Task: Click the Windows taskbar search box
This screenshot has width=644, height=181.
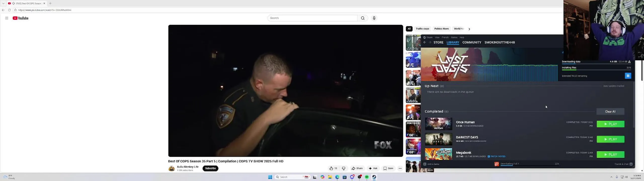Action: tap(292, 177)
